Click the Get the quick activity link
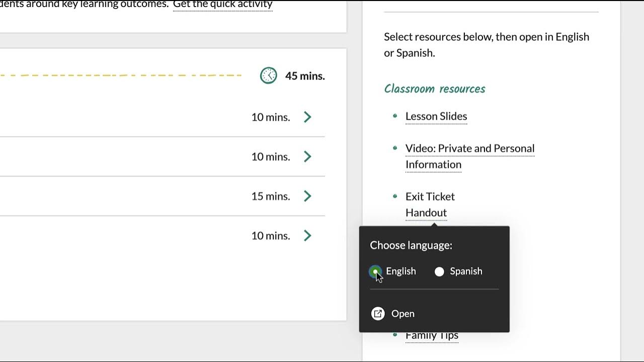Screen dimensions: 644x362 click(x=223, y=5)
